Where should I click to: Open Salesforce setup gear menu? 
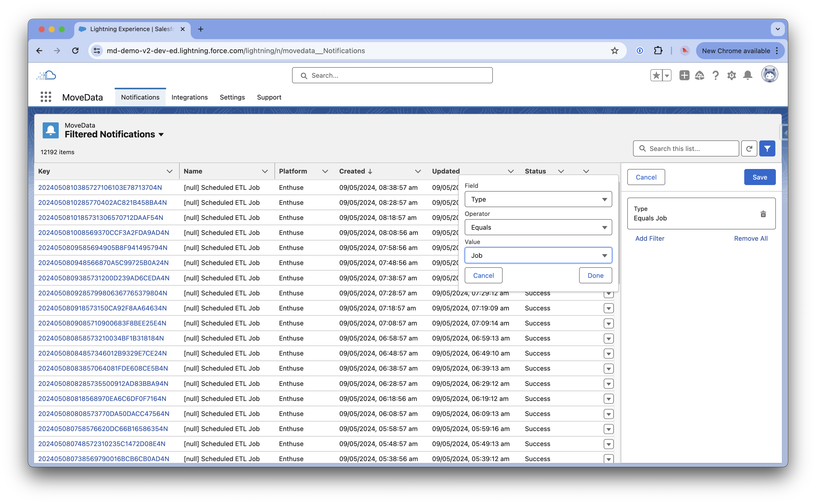[x=731, y=76]
